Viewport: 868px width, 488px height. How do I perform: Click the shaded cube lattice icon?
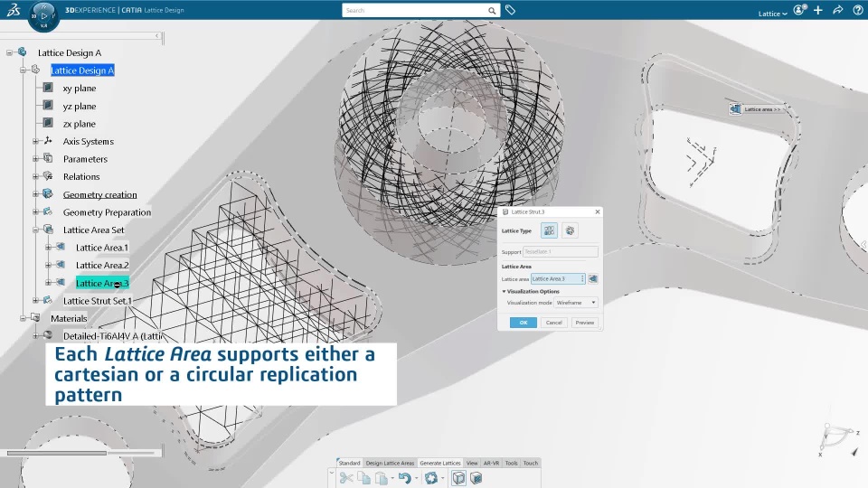[476, 478]
